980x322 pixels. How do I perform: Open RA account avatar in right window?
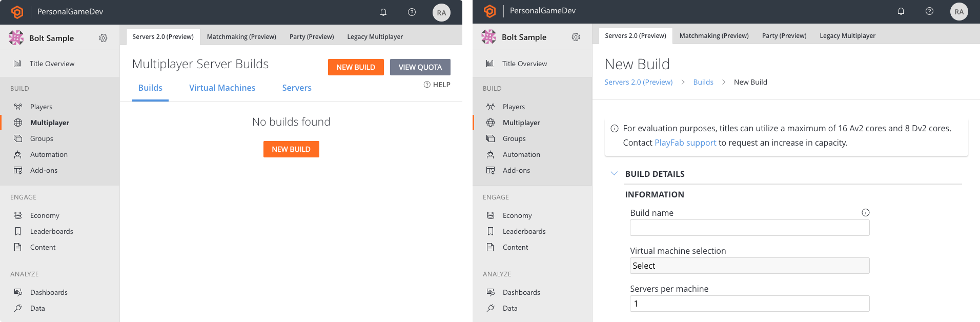point(959,12)
